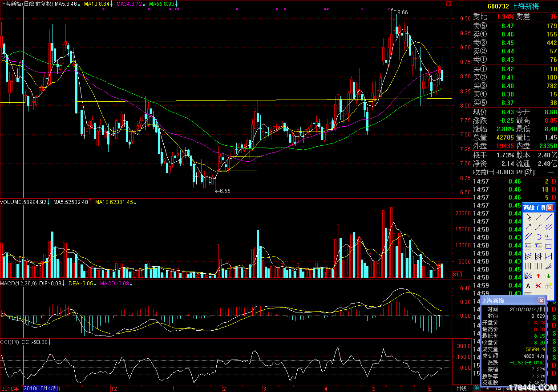This screenshot has height=392, width=558.
Task: Place a red up-arrow marker
Action: pos(538,276)
